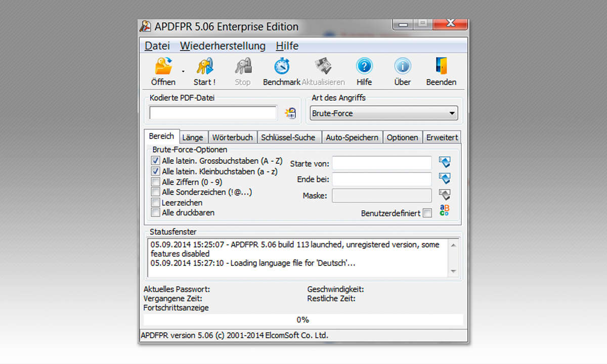
Task: Open the Wiederherstellung menu
Action: coord(223,46)
